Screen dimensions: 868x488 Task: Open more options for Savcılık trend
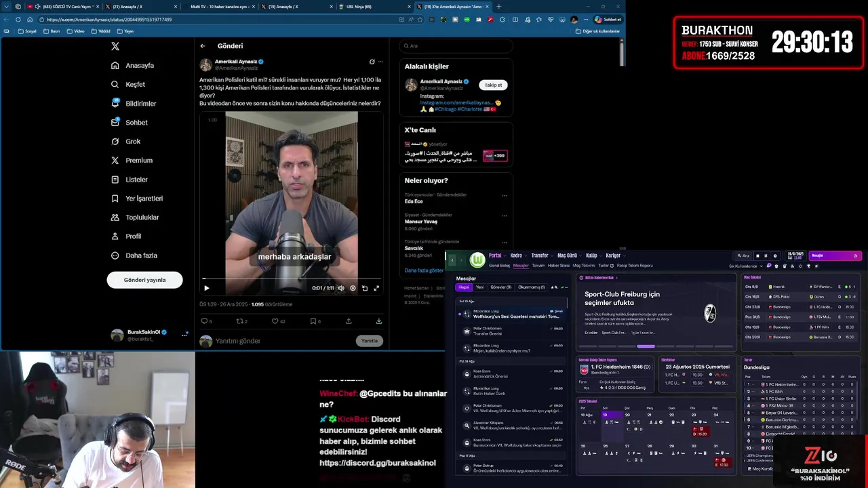point(505,243)
